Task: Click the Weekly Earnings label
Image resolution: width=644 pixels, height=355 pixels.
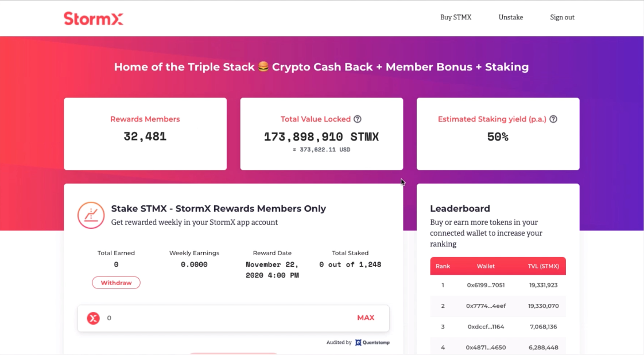Action: coord(194,253)
